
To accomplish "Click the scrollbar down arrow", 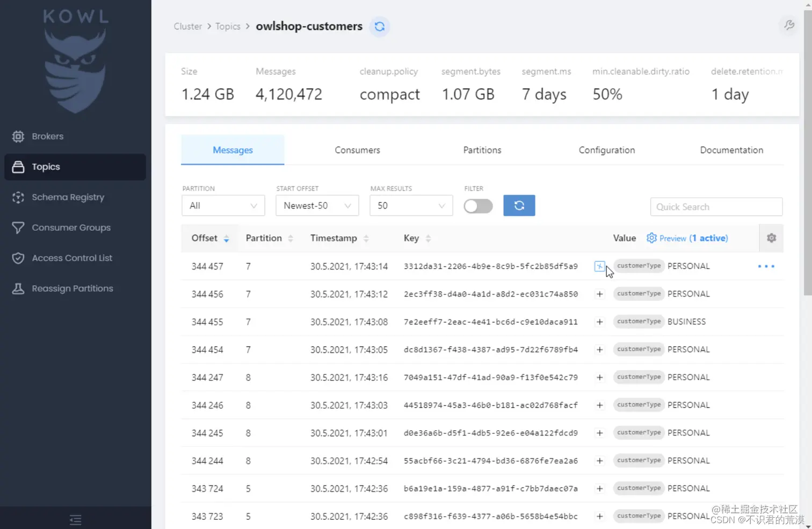I will click(808, 525).
